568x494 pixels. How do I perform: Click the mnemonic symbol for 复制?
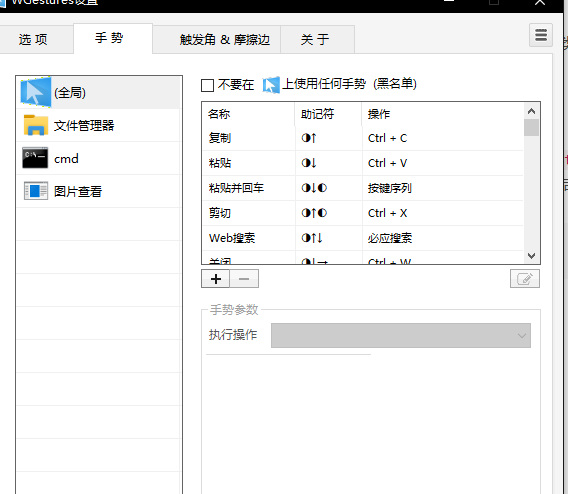309,138
